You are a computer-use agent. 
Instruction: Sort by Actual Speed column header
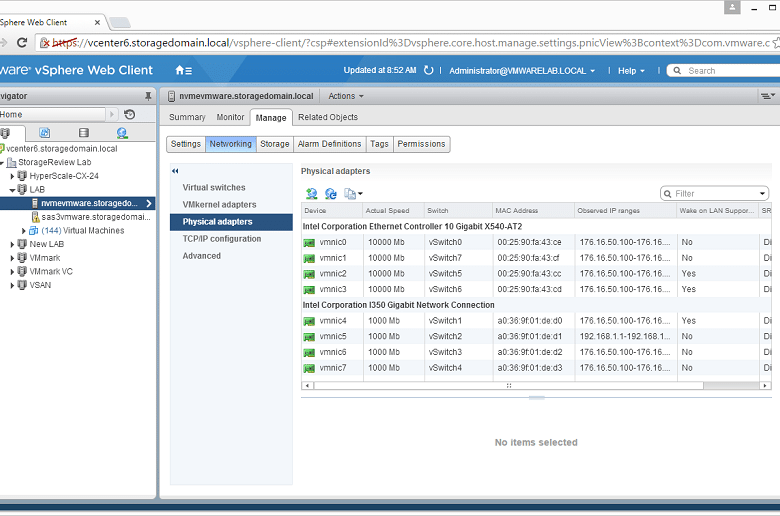tap(393, 210)
